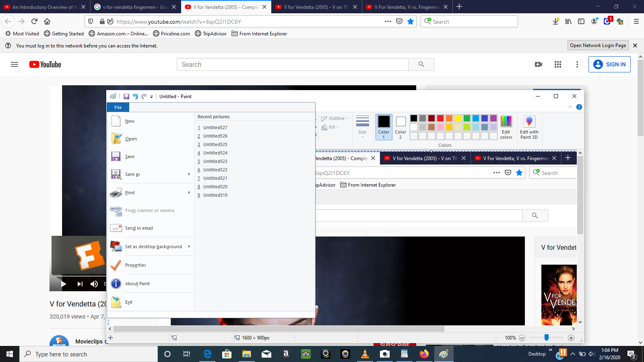Click the Undo arrow in Paint title bar

tap(135, 97)
